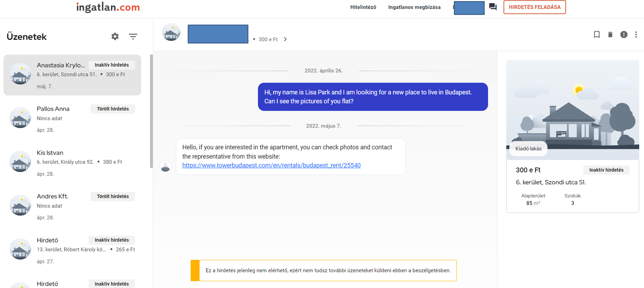
Task: Delete this conversation with trash icon
Action: point(610,34)
